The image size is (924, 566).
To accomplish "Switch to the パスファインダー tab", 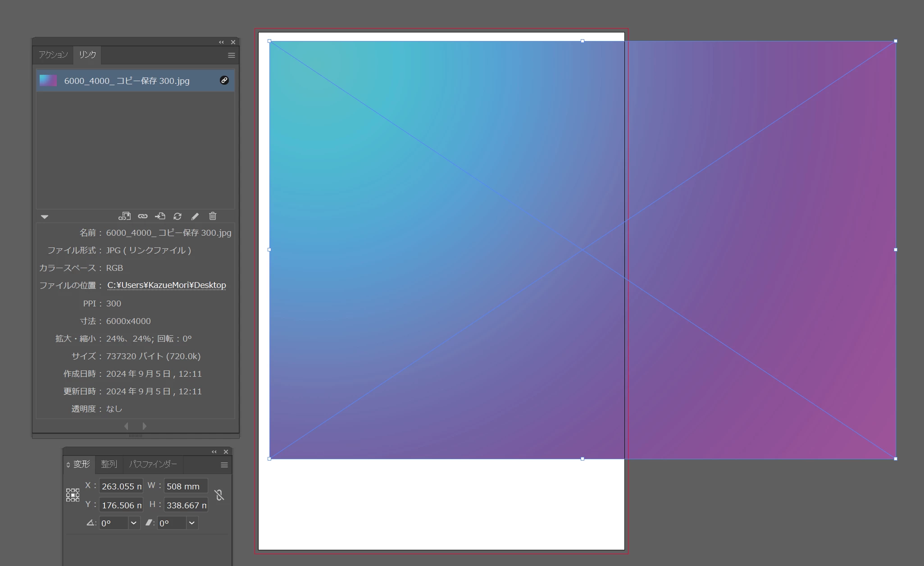I will pos(153,464).
